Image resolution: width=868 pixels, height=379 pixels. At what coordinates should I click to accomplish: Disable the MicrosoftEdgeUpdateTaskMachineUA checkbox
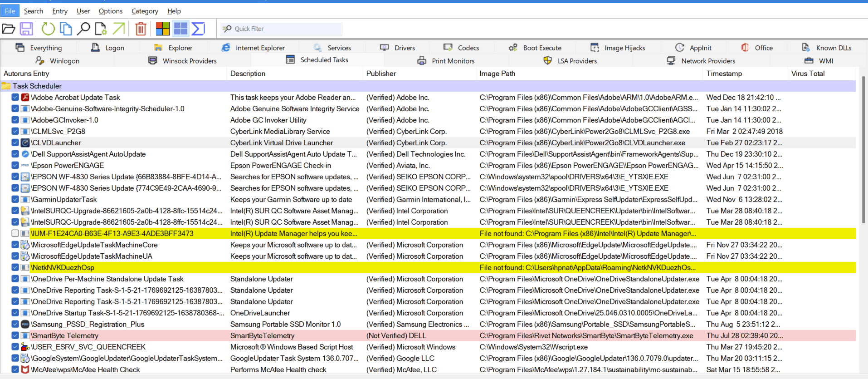[15, 256]
